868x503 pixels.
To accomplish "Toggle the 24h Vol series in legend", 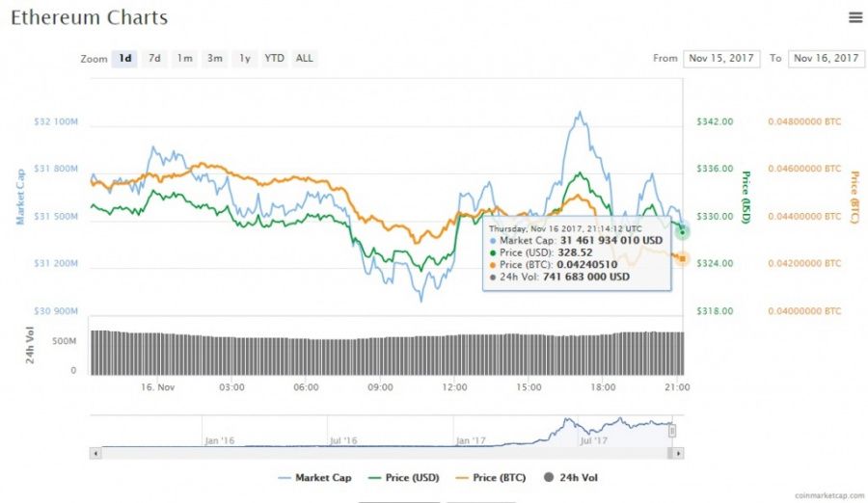I will [571, 478].
